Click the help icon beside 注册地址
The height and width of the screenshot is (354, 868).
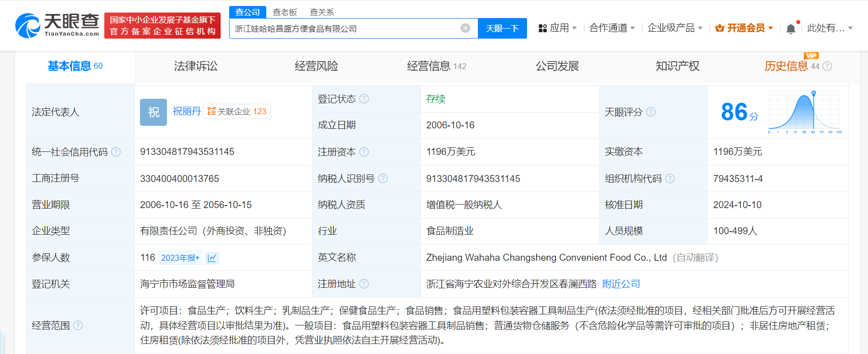point(364,284)
